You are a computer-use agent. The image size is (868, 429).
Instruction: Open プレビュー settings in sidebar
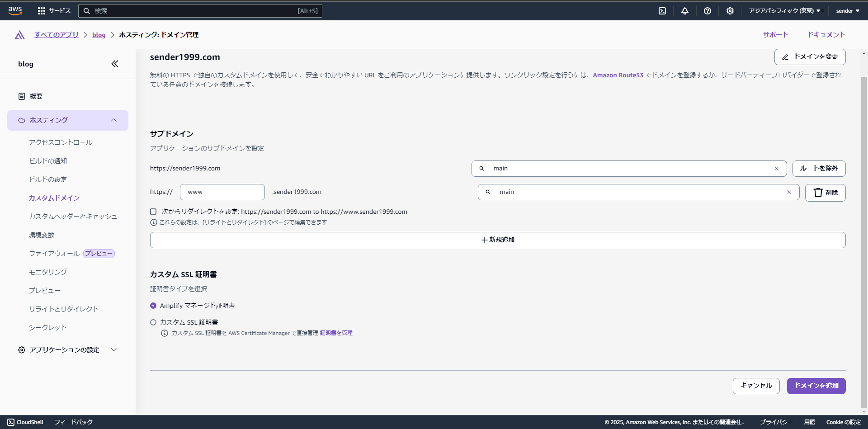click(45, 291)
